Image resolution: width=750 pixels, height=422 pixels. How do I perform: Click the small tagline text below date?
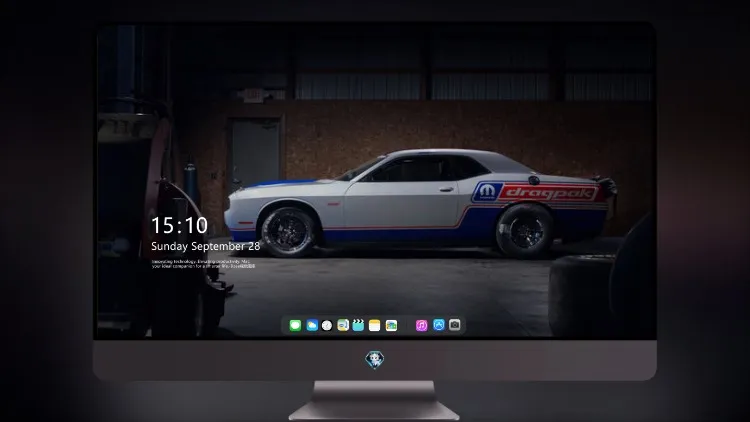click(x=203, y=264)
